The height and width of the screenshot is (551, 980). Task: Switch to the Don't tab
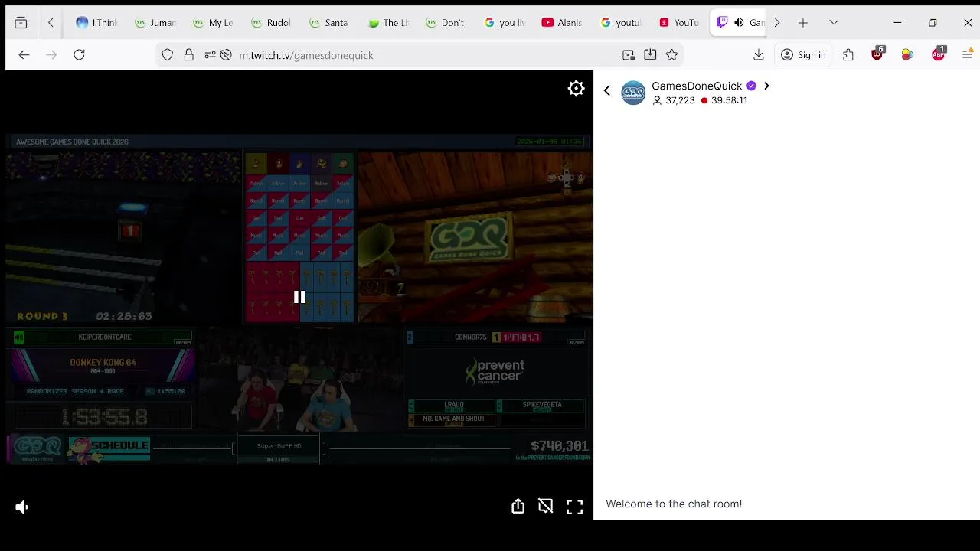click(x=446, y=23)
